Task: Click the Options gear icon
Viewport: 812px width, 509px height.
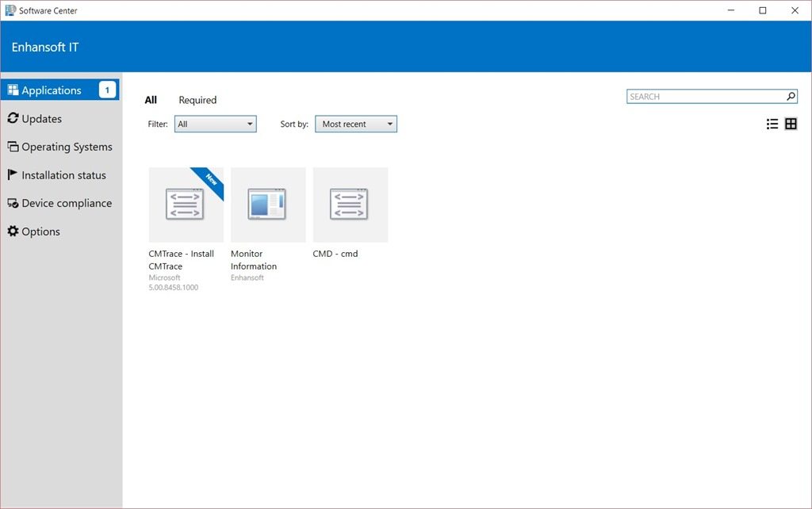Action: 13,231
